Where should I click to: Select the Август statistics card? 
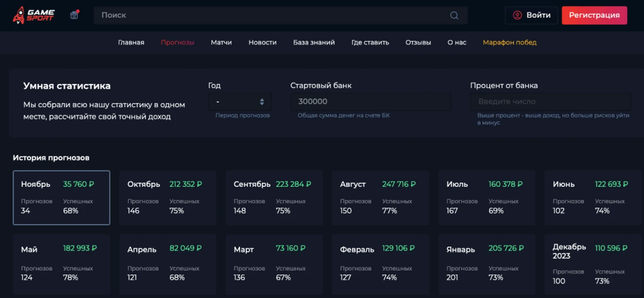[x=380, y=197]
